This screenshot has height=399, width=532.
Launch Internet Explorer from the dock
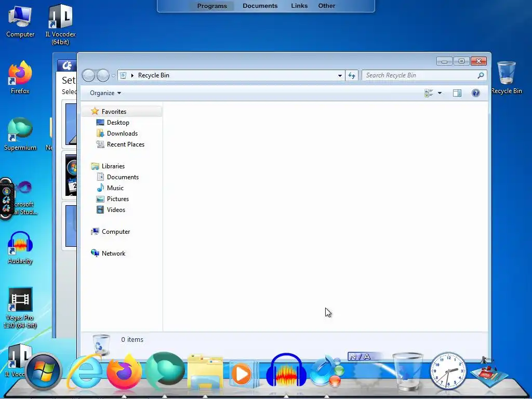[85, 372]
